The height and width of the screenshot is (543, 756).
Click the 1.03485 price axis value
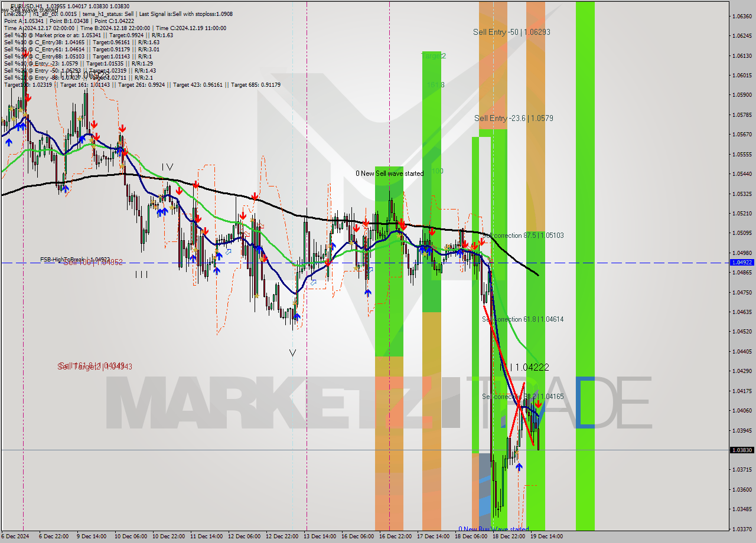tap(742, 509)
